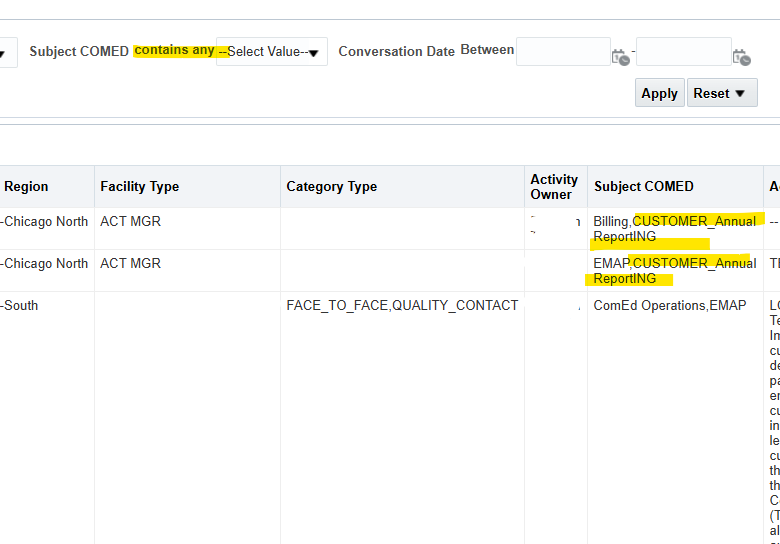The height and width of the screenshot is (544, 780).
Task: Click the Conversation Date prompt label
Action: pos(396,51)
